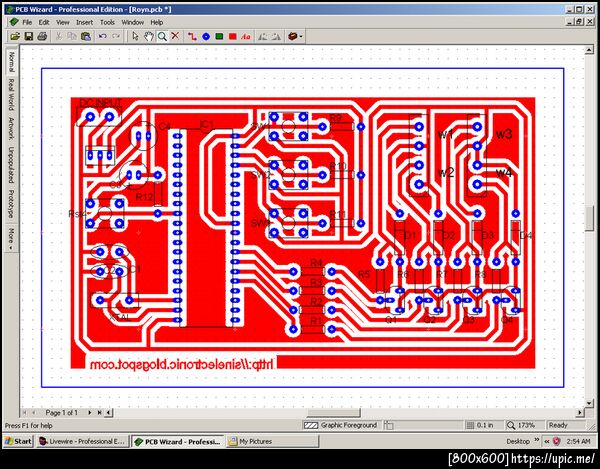Image resolution: width=600 pixels, height=469 pixels.
Task: Click the Save floppy disk icon
Action: click(x=29, y=36)
